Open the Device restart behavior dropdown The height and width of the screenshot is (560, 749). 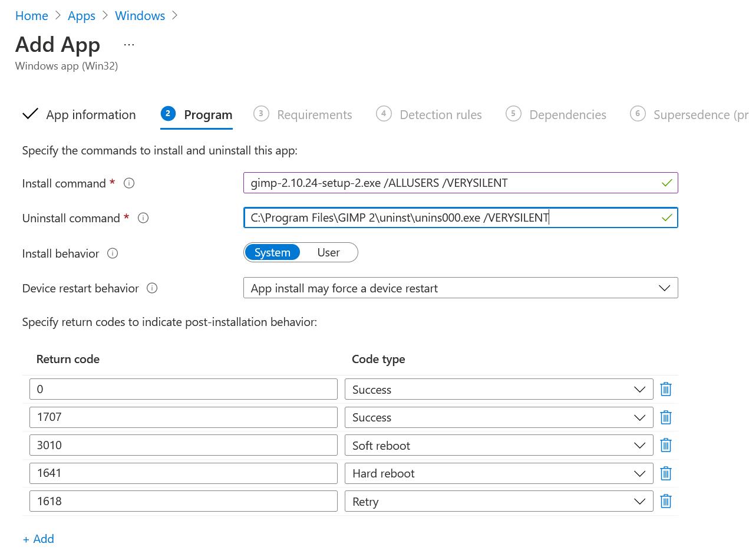[x=460, y=288]
